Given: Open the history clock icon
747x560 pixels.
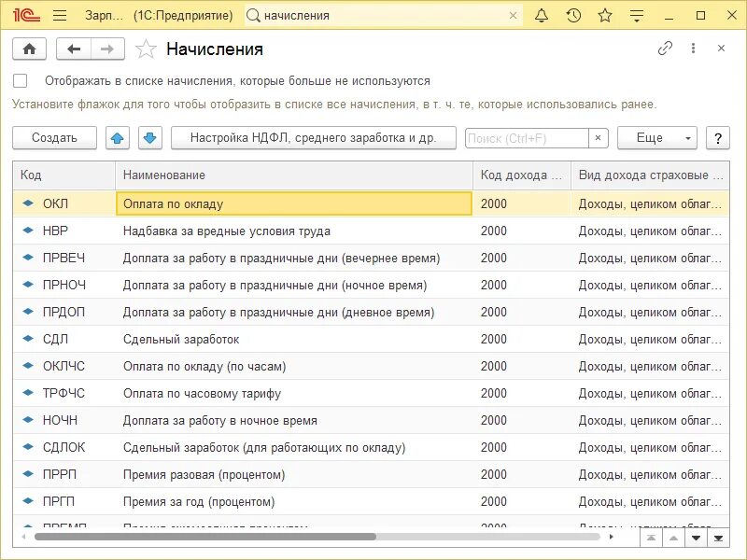Looking at the screenshot, I should click(x=573, y=15).
